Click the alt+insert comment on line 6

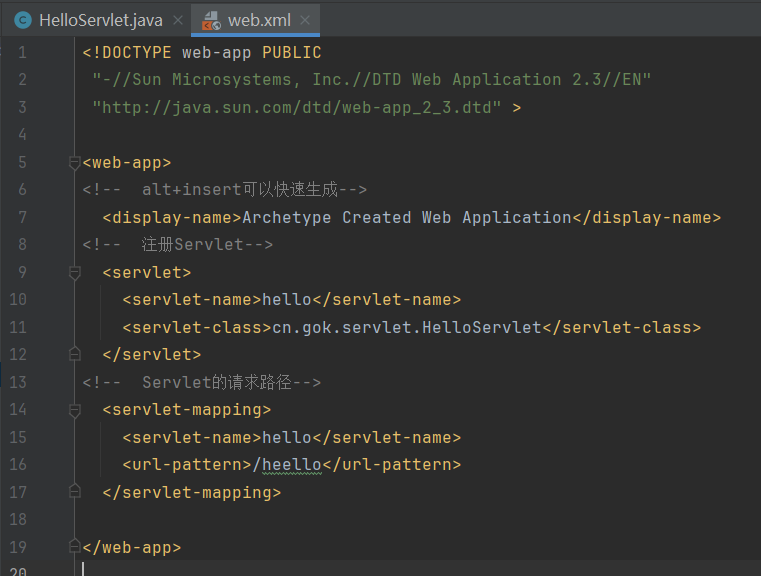(225, 189)
